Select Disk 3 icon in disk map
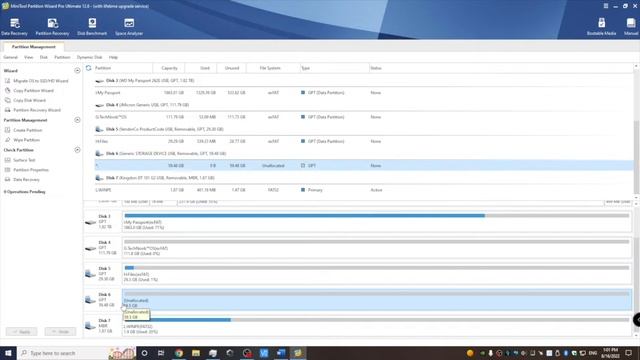The height and width of the screenshot is (360, 640). (x=91, y=222)
